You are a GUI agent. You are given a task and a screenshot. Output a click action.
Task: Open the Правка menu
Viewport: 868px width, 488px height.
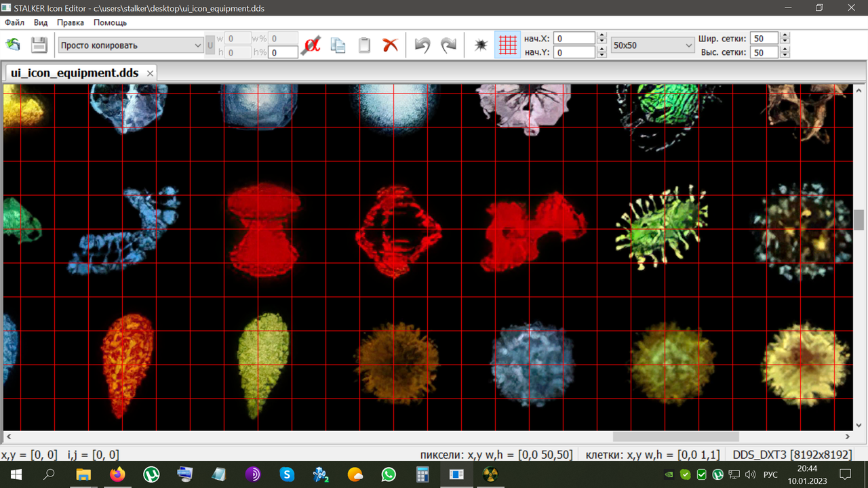71,22
